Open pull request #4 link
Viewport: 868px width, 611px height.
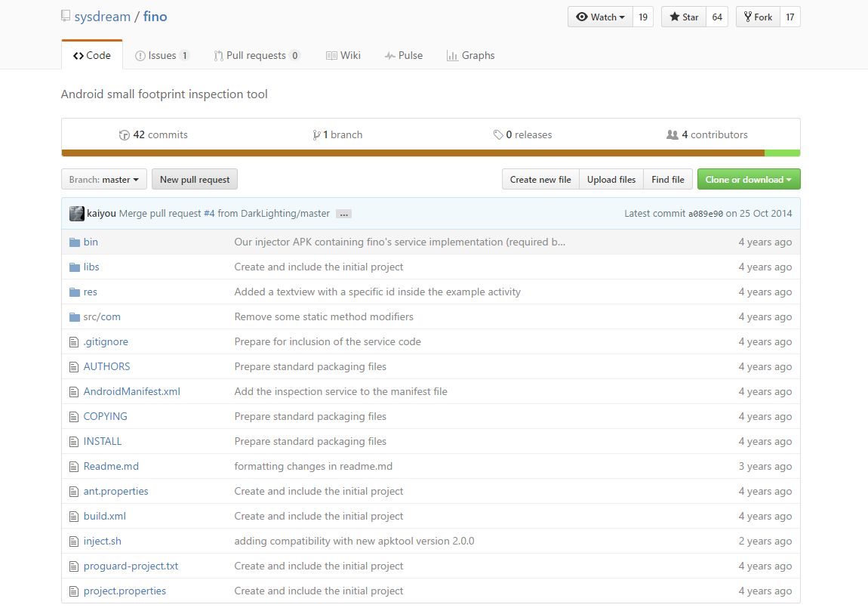click(208, 213)
